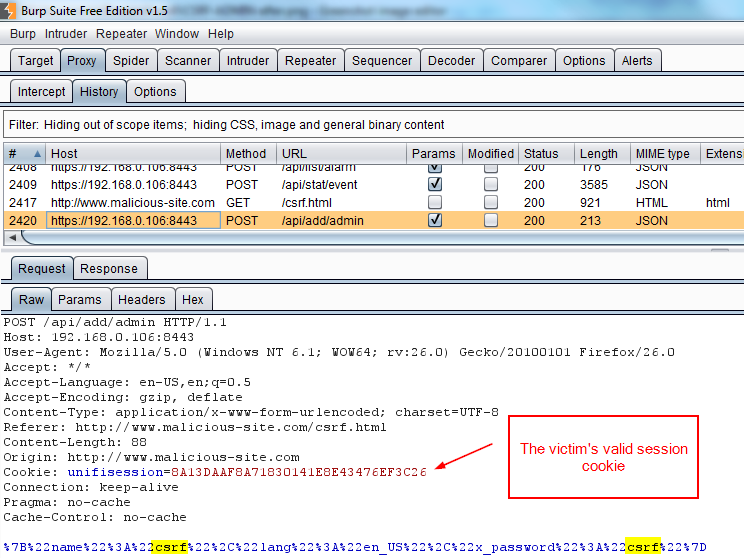Sort by Status column header

click(546, 154)
